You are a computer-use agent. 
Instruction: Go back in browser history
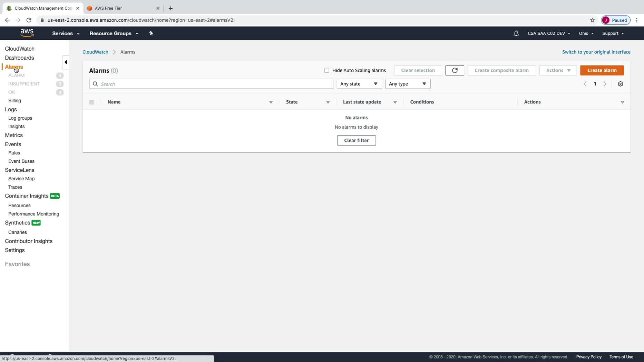click(7, 20)
